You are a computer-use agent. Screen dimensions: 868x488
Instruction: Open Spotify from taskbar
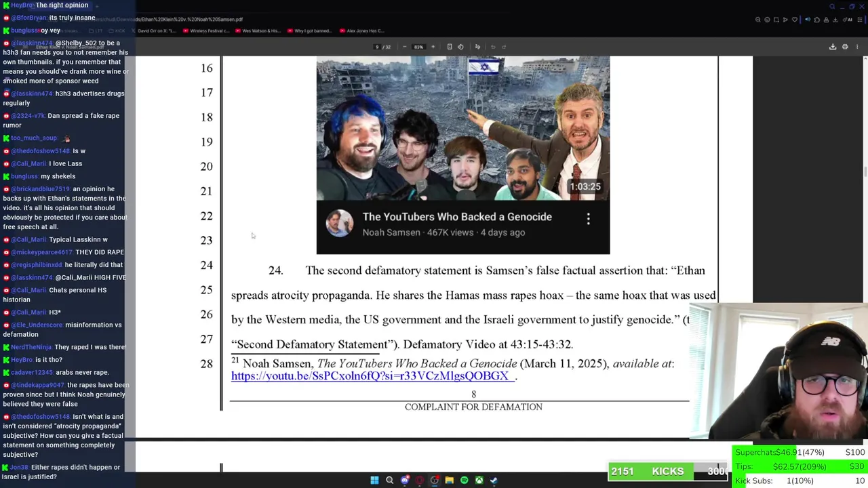(x=464, y=481)
